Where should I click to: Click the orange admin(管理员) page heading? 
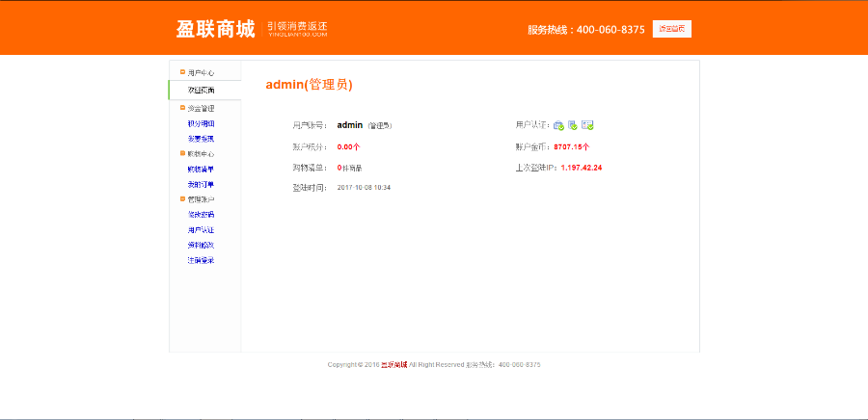309,85
